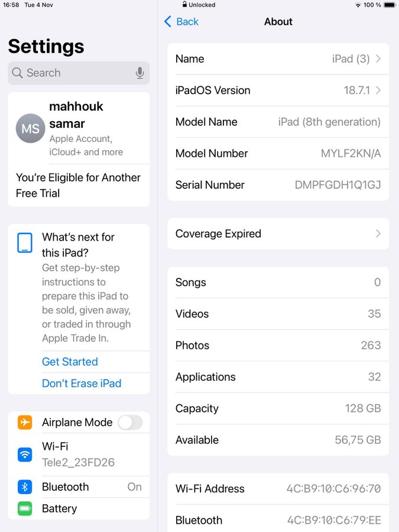The width and height of the screenshot is (399, 532).
Task: Click the magnifying glass search icon
Action: click(x=17, y=73)
